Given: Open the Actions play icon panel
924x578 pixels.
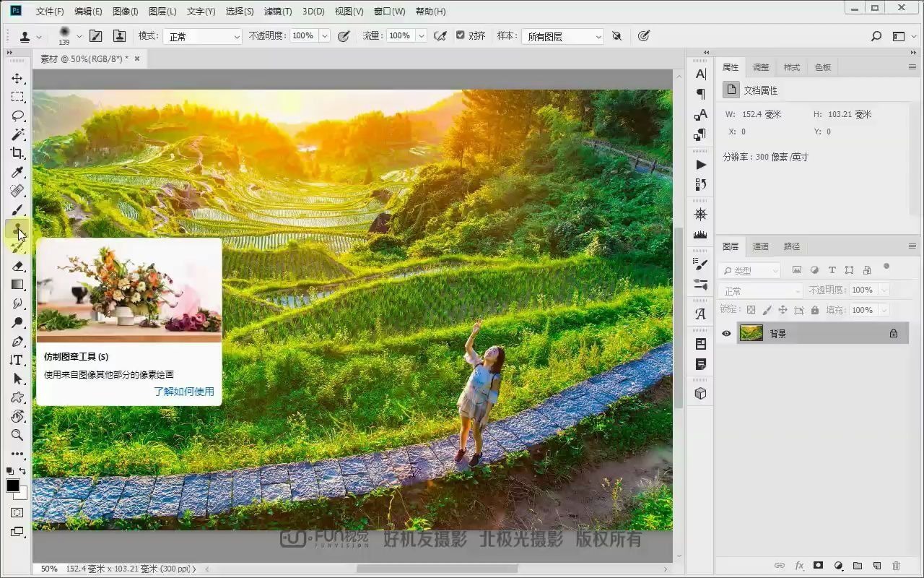Looking at the screenshot, I should tap(700, 165).
